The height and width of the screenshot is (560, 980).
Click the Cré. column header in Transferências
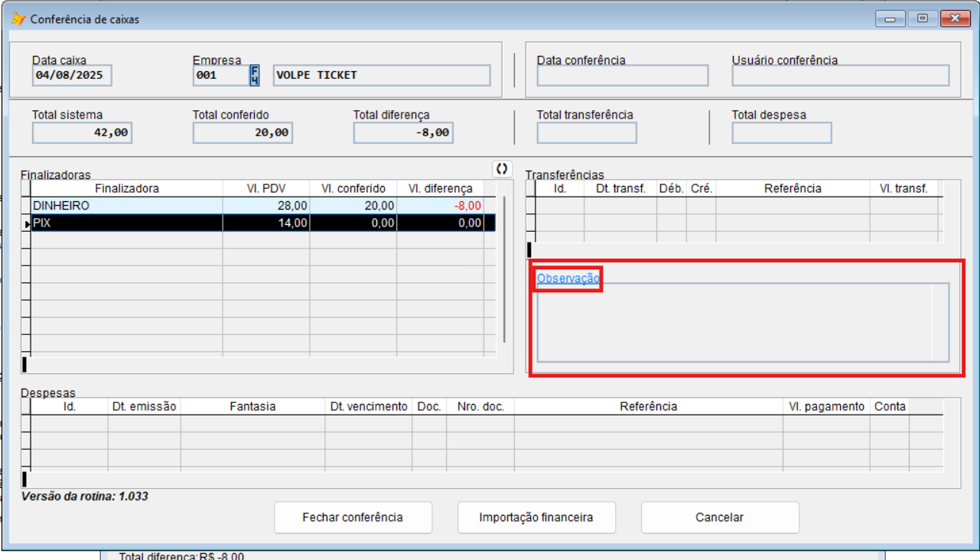click(x=702, y=188)
